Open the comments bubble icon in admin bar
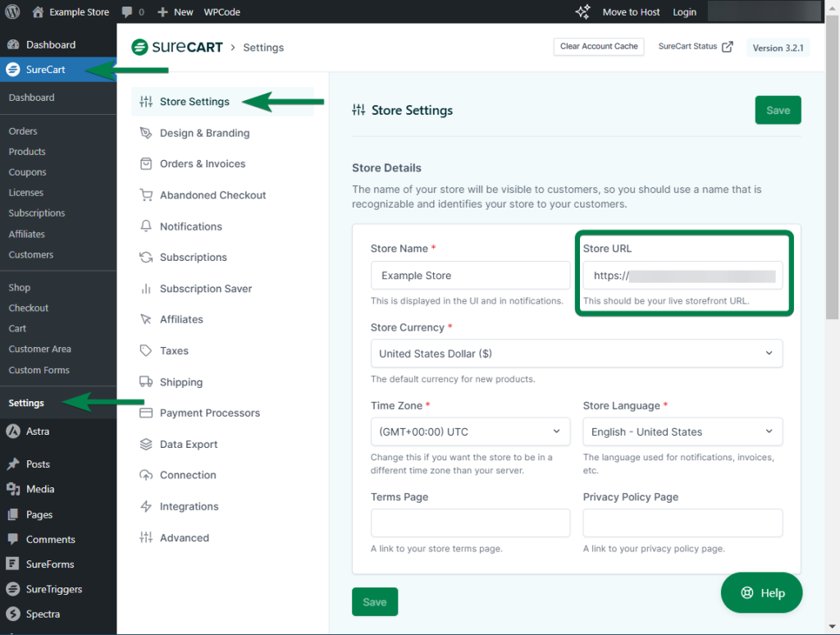 pyautogui.click(x=127, y=12)
